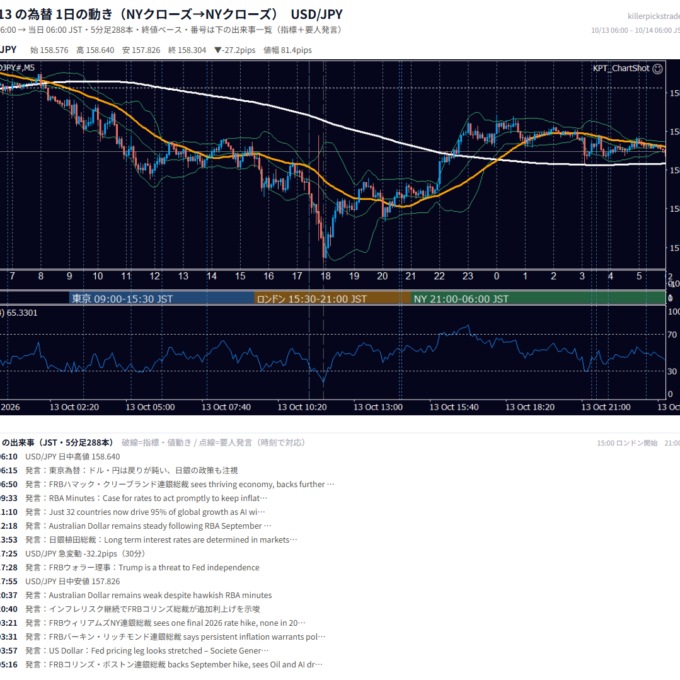Click the subtitle mentioning 5分足288本・終値ベース
The image size is (680, 680).
pos(170,29)
